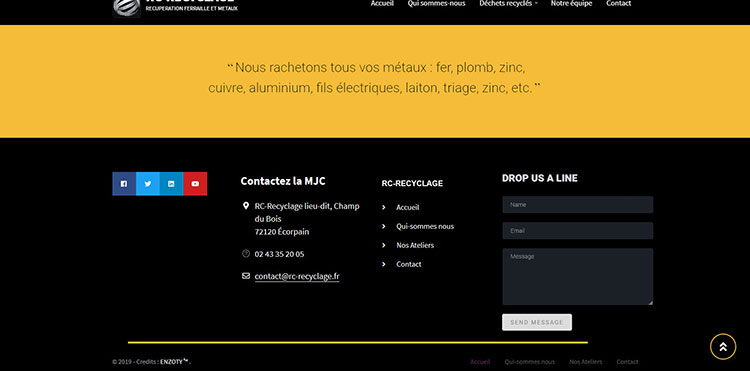Viewport: 750px width, 371px height.
Task: Click the contact@rc-recyclage.fr email link
Action: pyautogui.click(x=297, y=276)
